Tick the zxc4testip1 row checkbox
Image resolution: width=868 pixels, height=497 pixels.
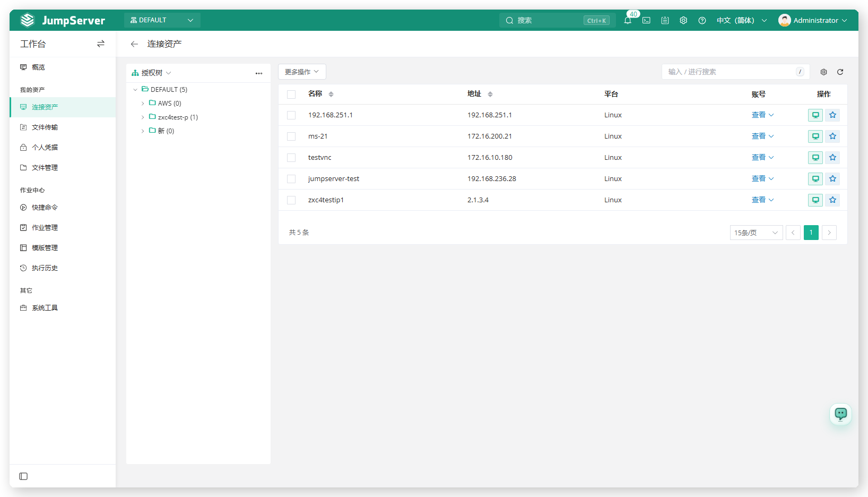coord(291,200)
